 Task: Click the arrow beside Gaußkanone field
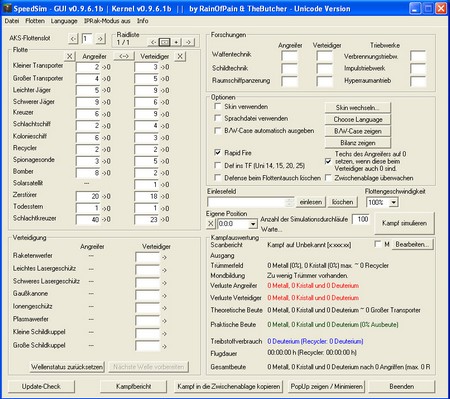[164, 296]
